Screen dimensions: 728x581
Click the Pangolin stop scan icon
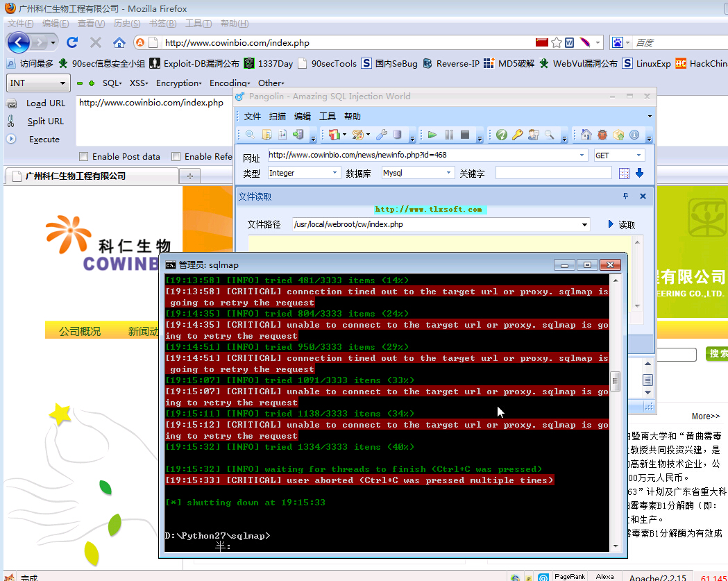(465, 135)
